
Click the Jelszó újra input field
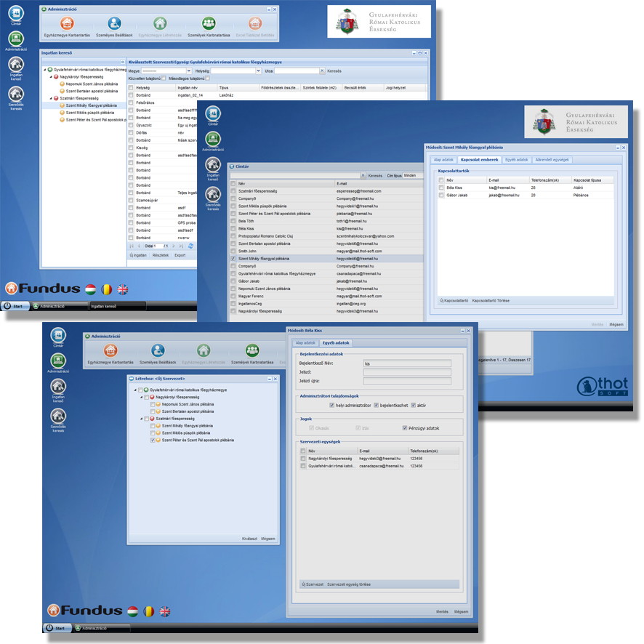(x=407, y=381)
